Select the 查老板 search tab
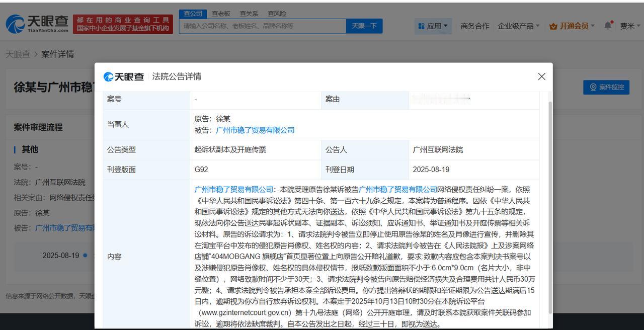 pyautogui.click(x=220, y=13)
